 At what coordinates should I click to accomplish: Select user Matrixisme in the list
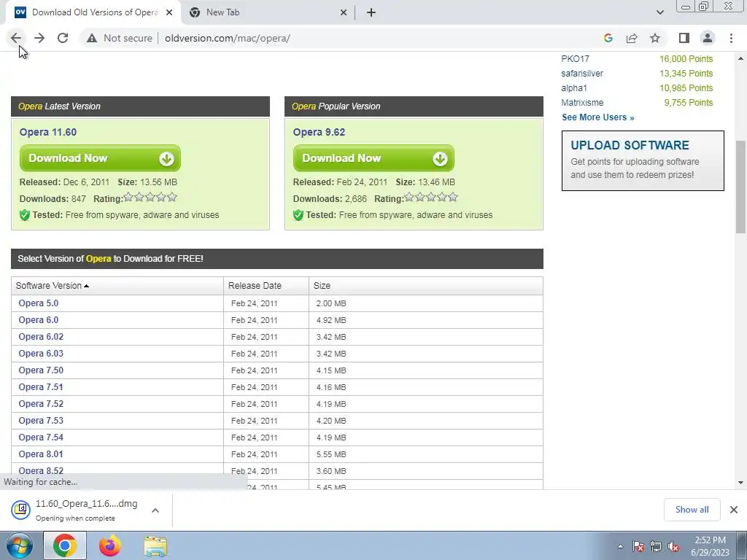pos(582,103)
